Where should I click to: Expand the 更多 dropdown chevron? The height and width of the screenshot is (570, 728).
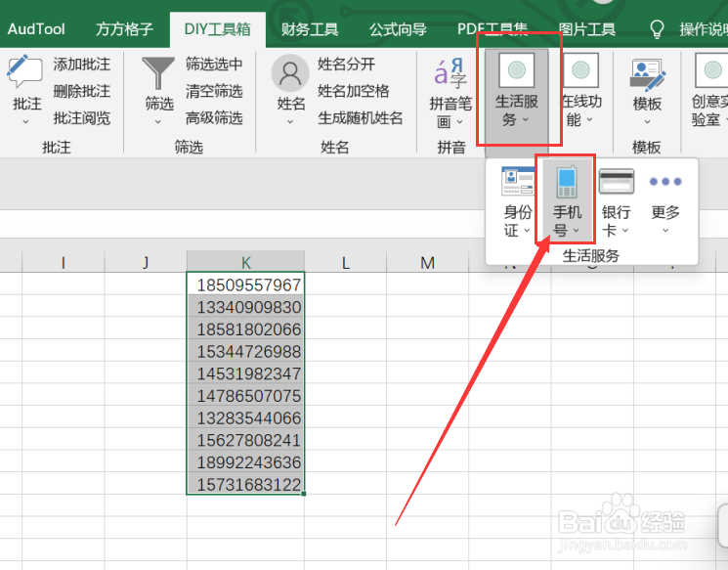point(665,231)
